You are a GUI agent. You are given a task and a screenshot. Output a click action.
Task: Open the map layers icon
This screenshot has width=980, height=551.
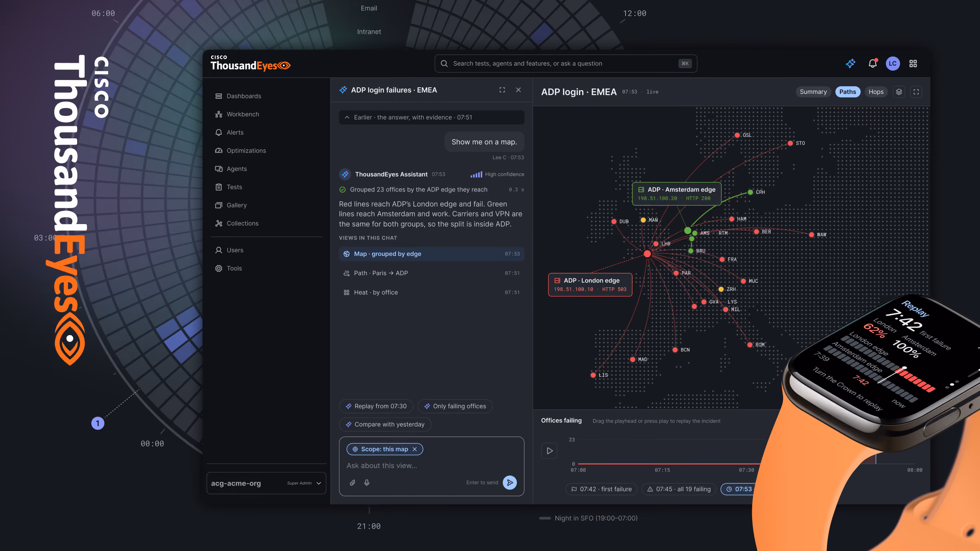pos(899,92)
